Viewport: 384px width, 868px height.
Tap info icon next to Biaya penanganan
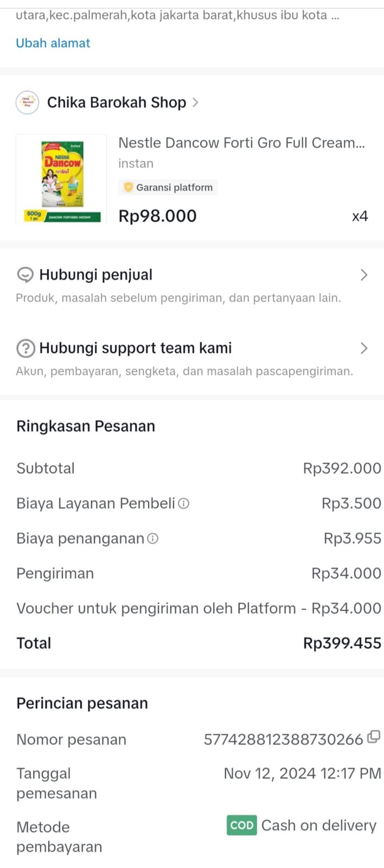click(153, 539)
